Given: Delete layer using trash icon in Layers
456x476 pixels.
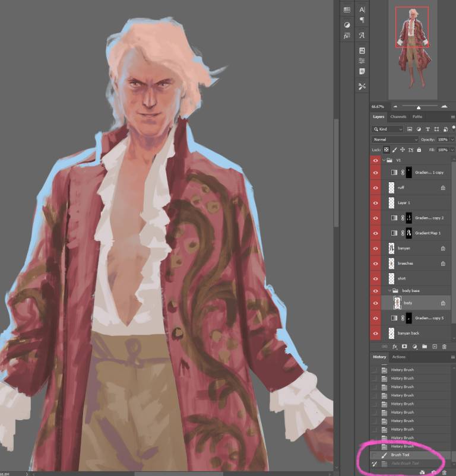Looking at the screenshot, I should pos(445,346).
